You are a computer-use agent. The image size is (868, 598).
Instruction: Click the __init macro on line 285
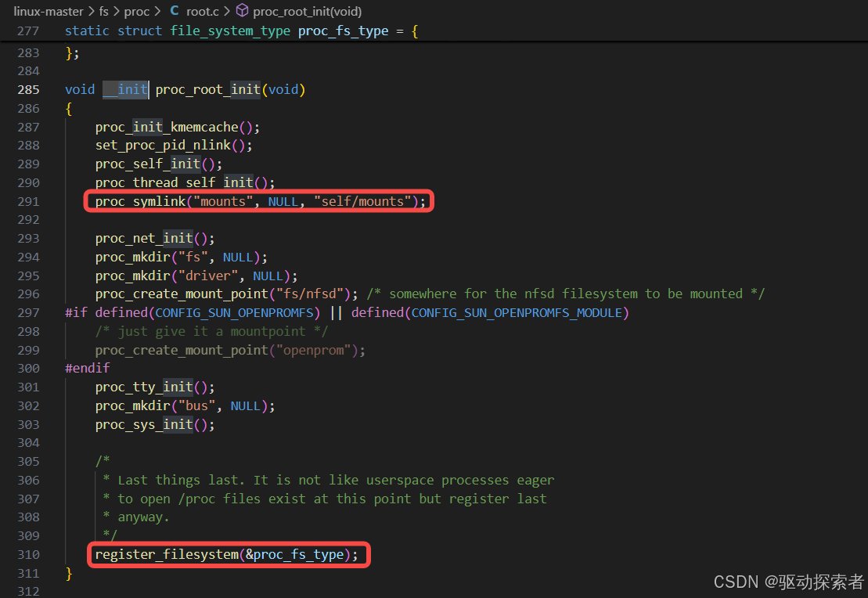point(125,90)
